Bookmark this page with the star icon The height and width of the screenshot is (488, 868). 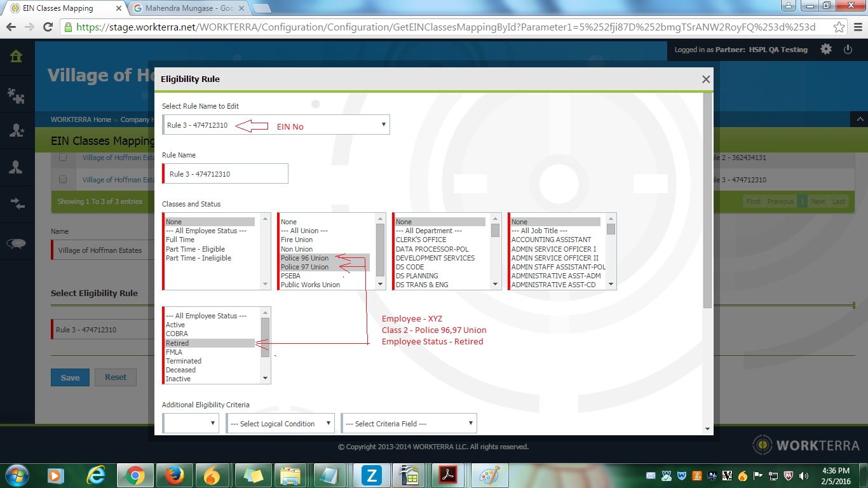pyautogui.click(x=839, y=27)
